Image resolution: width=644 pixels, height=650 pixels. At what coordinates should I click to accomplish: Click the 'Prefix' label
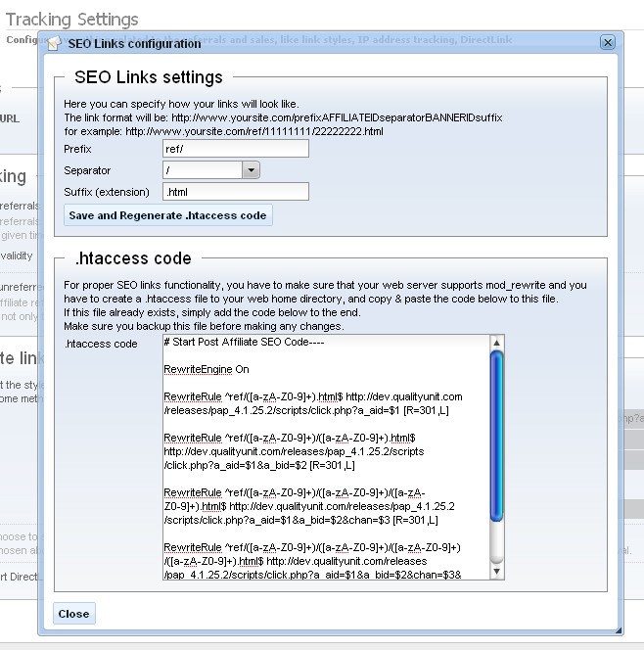(x=77, y=149)
